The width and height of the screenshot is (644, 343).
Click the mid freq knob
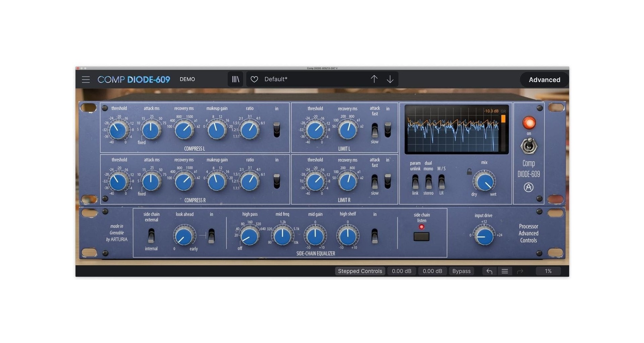click(282, 236)
